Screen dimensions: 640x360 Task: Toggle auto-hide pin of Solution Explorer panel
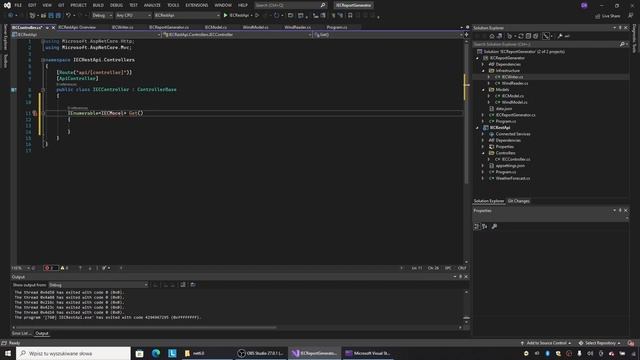[x=620, y=28]
